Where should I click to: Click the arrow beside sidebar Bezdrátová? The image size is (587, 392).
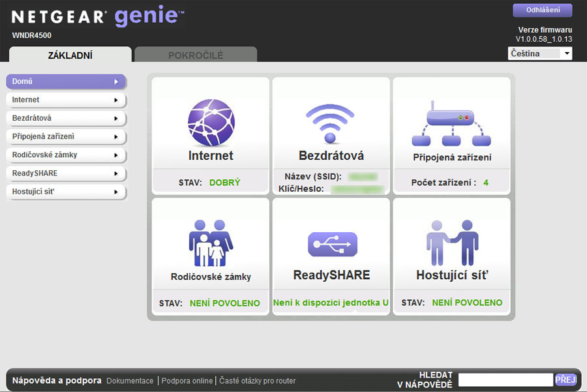(116, 118)
